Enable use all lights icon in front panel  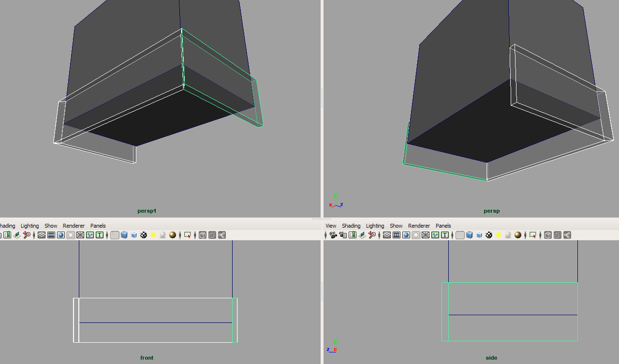153,235
